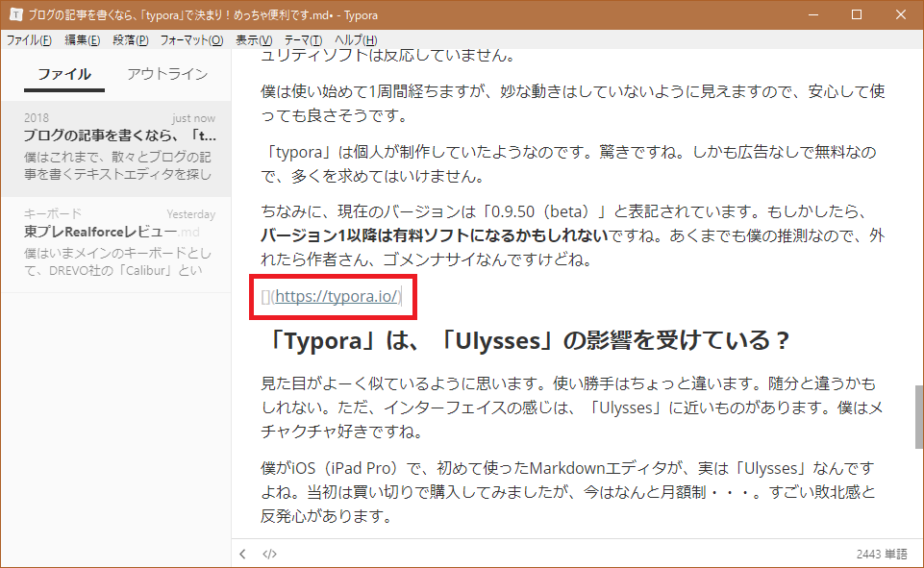The width and height of the screenshot is (924, 568).
Task: Switch to the アウトライン sidebar tab
Action: click(x=167, y=74)
